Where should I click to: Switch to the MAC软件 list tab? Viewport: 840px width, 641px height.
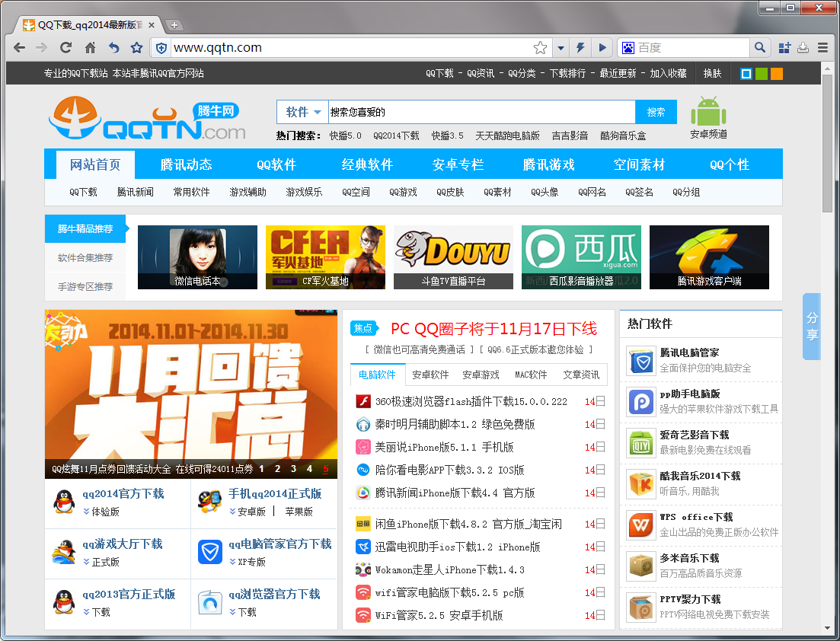pos(531,375)
